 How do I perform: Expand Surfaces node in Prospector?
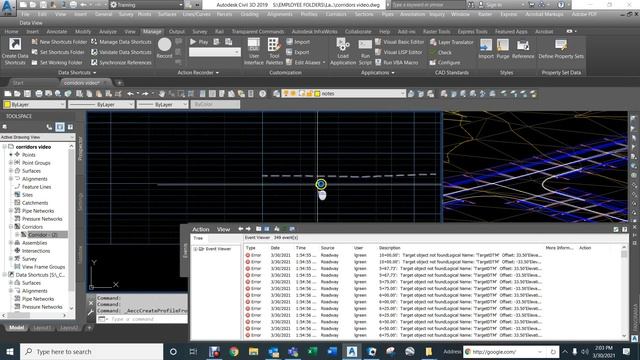(x=11, y=171)
